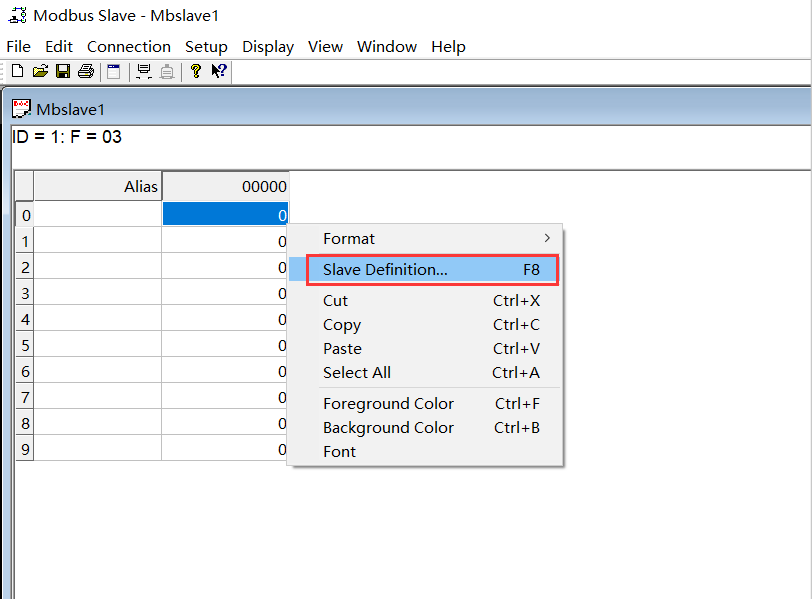
Task: Open the Setup menu
Action: click(206, 47)
